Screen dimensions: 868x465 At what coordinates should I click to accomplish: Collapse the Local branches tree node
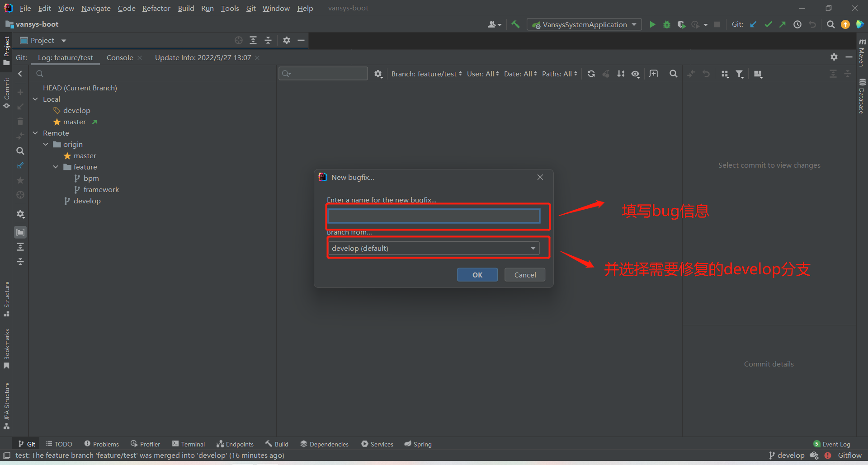click(x=35, y=99)
